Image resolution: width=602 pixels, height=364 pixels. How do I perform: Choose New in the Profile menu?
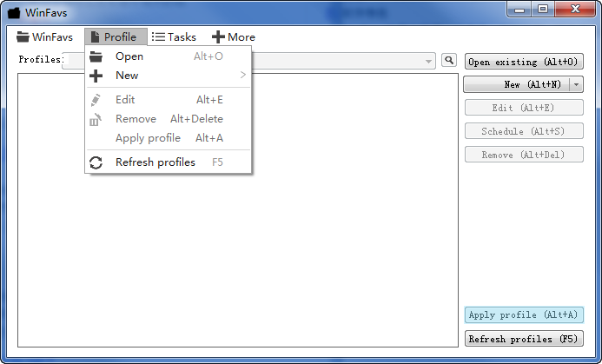click(169, 76)
